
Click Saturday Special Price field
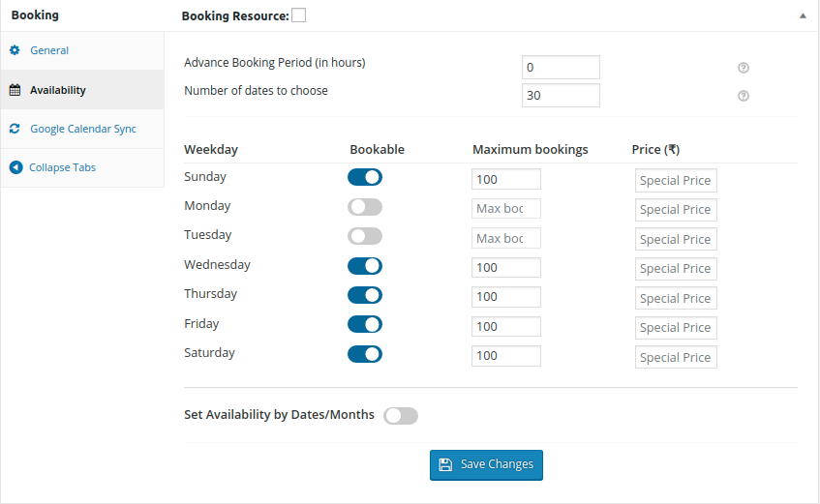676,358
